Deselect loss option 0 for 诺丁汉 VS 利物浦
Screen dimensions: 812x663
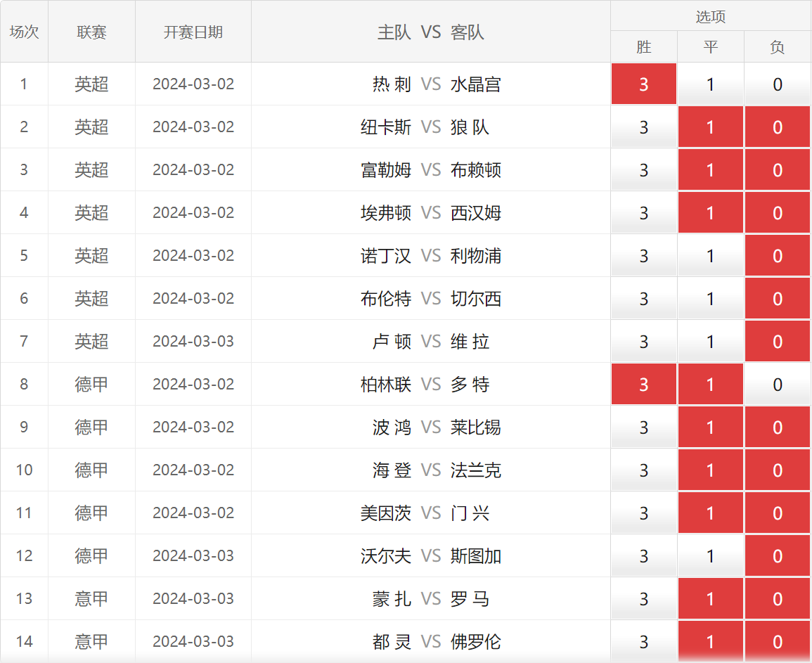point(778,255)
